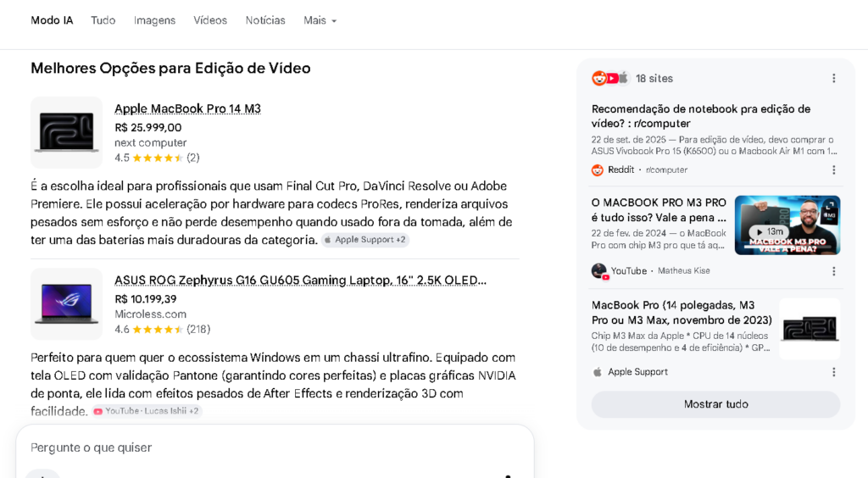Open MacBook Pro 14 polegadas Apple Support result
The image size is (868, 478).
(682, 313)
